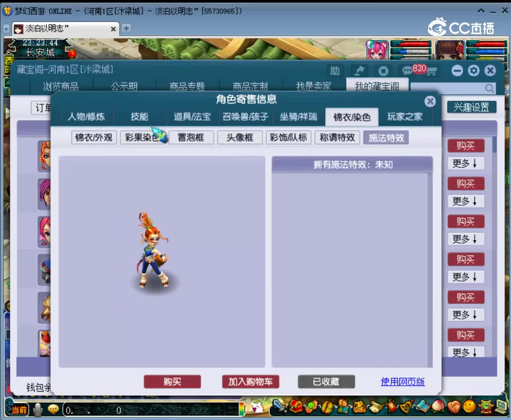The height and width of the screenshot is (420, 511).
Task: Switch to 玩家之家 tab
Action: [405, 117]
